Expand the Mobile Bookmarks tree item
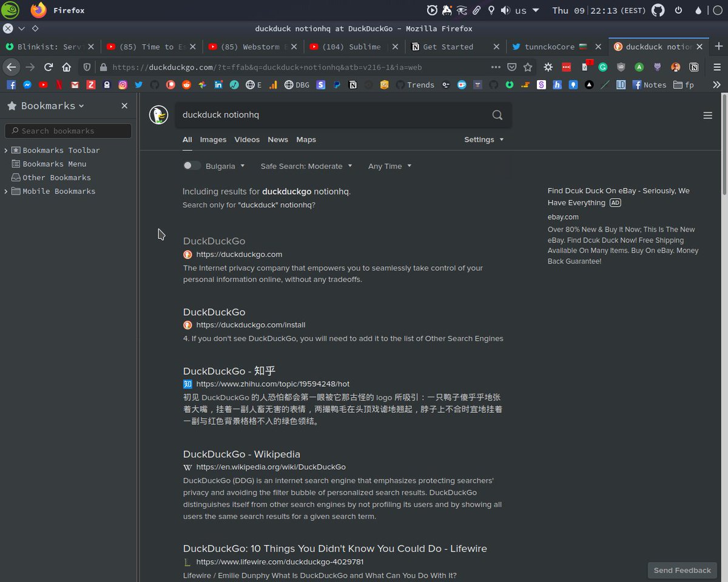 (5, 192)
